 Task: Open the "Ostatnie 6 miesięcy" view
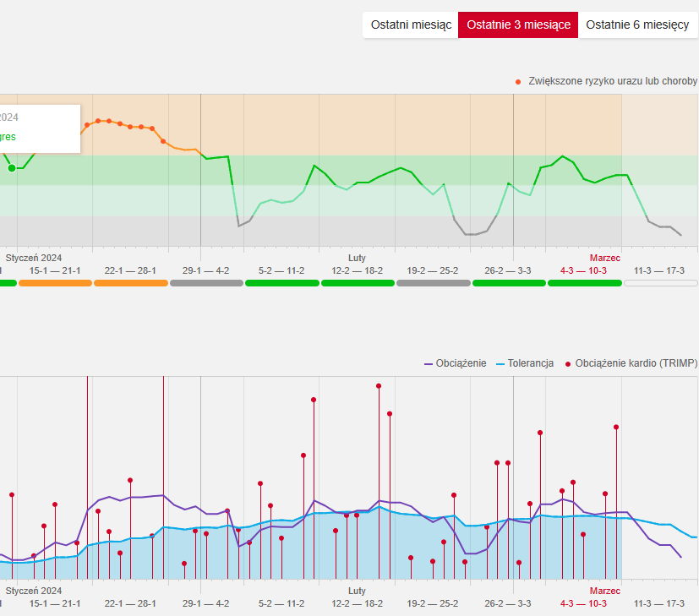coord(637,25)
